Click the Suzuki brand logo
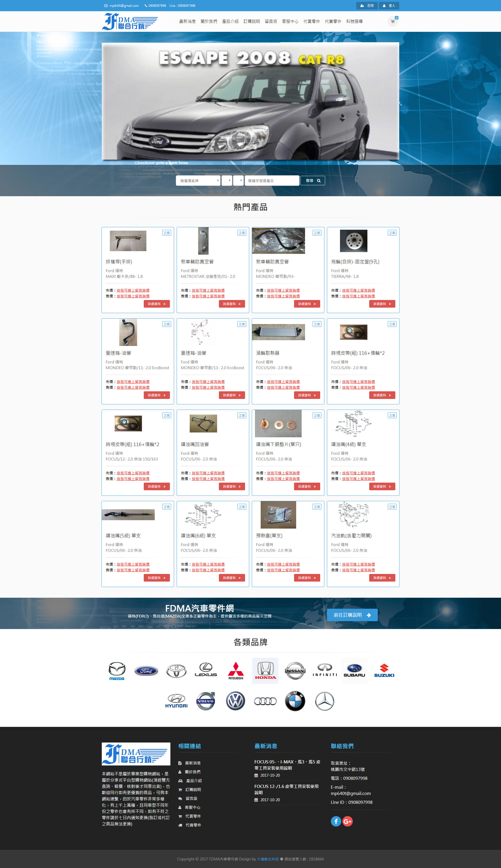Screen dimensions: 501x868 coord(384,671)
